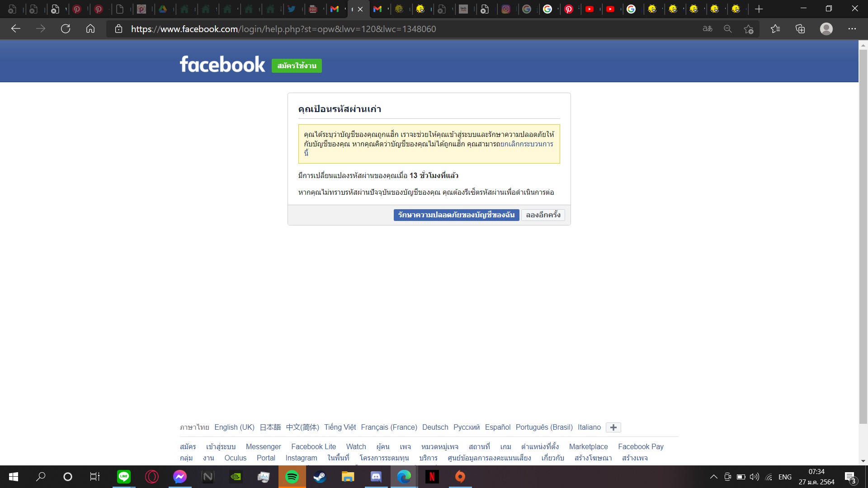Open taskbar search magnifier
Image resolution: width=868 pixels, height=488 pixels.
(x=41, y=477)
